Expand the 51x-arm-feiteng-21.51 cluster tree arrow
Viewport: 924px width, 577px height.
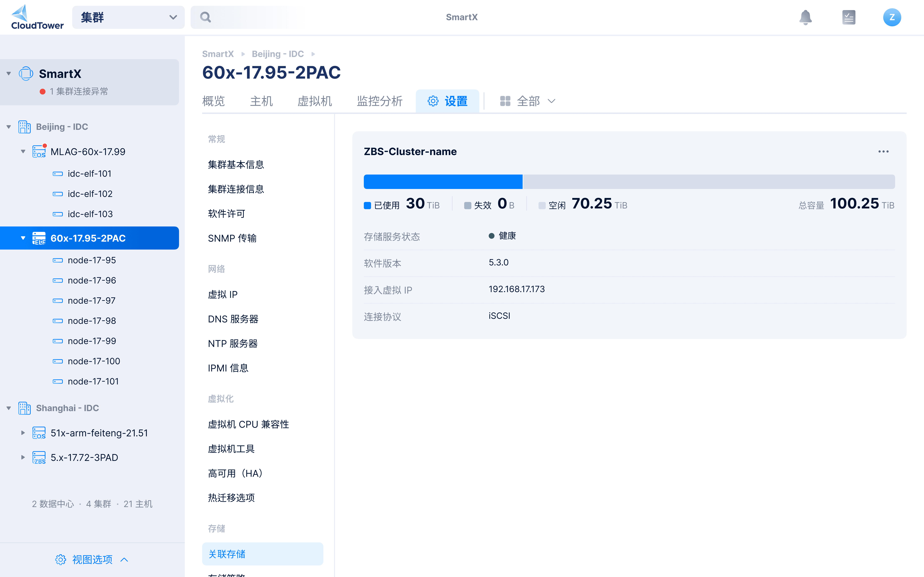(23, 433)
